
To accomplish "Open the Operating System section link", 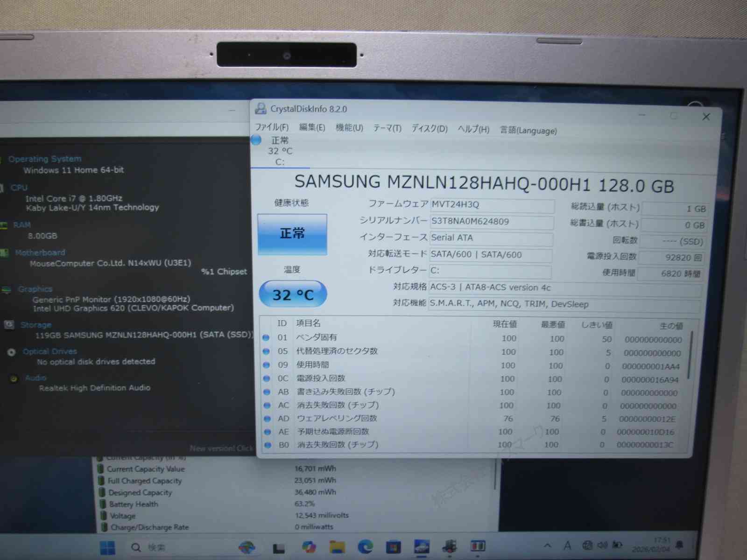I will pos(45,159).
